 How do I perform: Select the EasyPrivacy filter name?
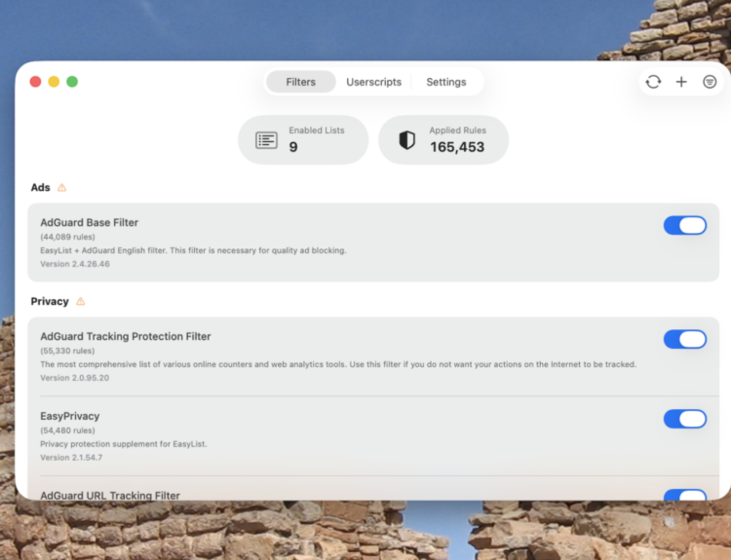[69, 416]
